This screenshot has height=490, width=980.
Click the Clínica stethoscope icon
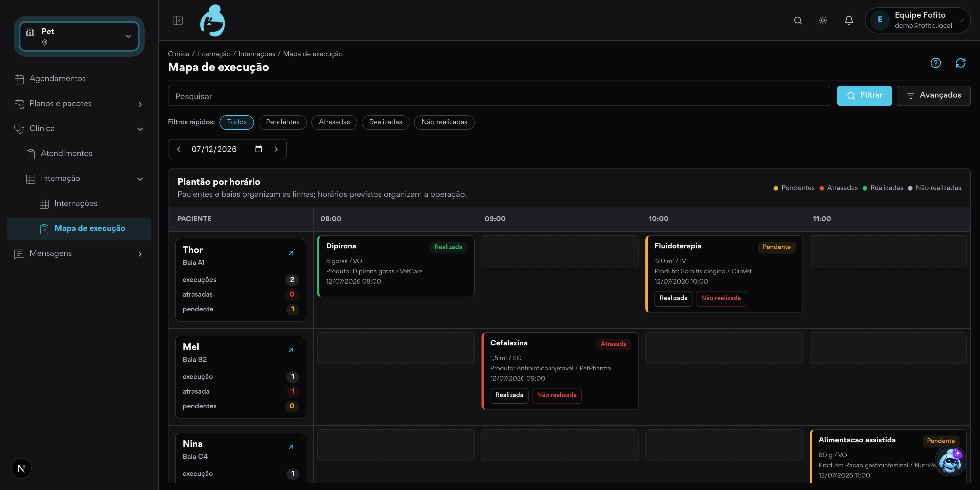tap(19, 129)
